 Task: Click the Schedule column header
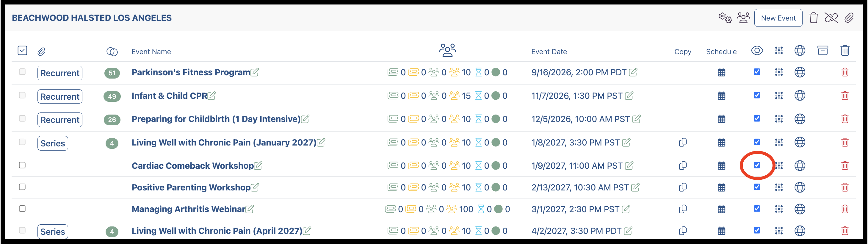(721, 51)
